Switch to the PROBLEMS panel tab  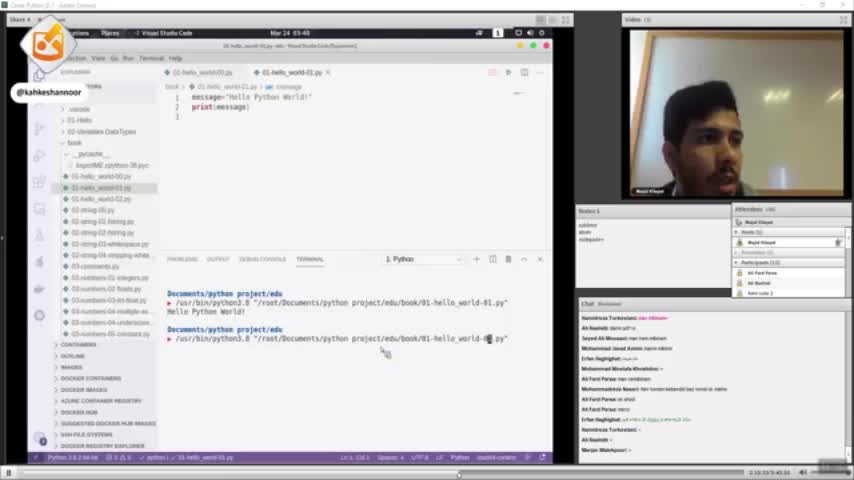(x=182, y=259)
